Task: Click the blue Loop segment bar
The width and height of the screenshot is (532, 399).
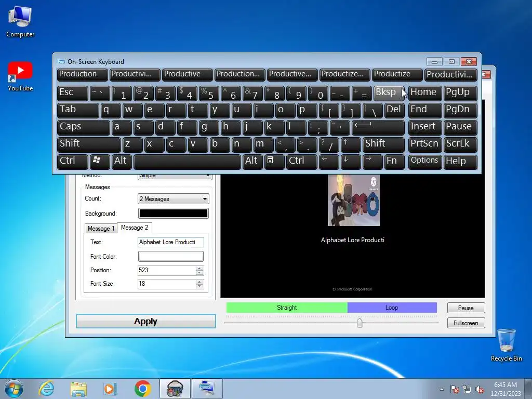Action: point(392,308)
